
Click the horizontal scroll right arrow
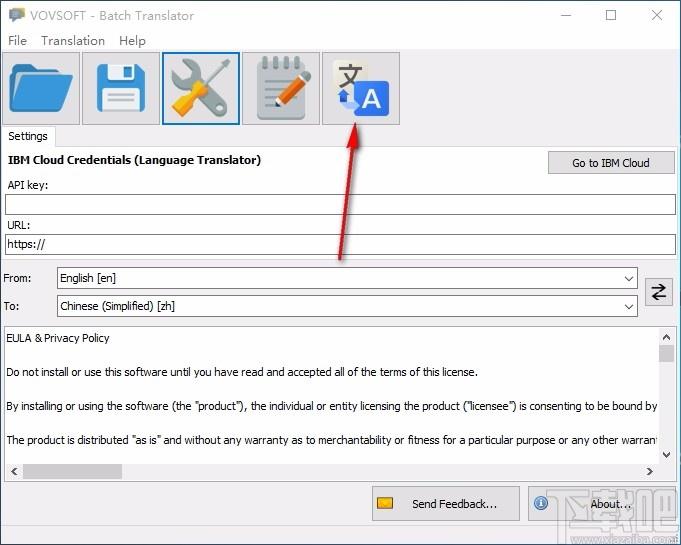point(649,472)
